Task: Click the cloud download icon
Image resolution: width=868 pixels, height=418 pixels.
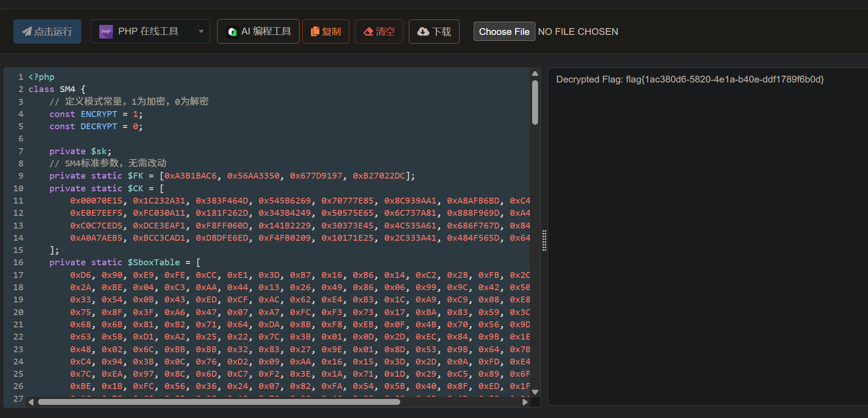Action: [423, 31]
